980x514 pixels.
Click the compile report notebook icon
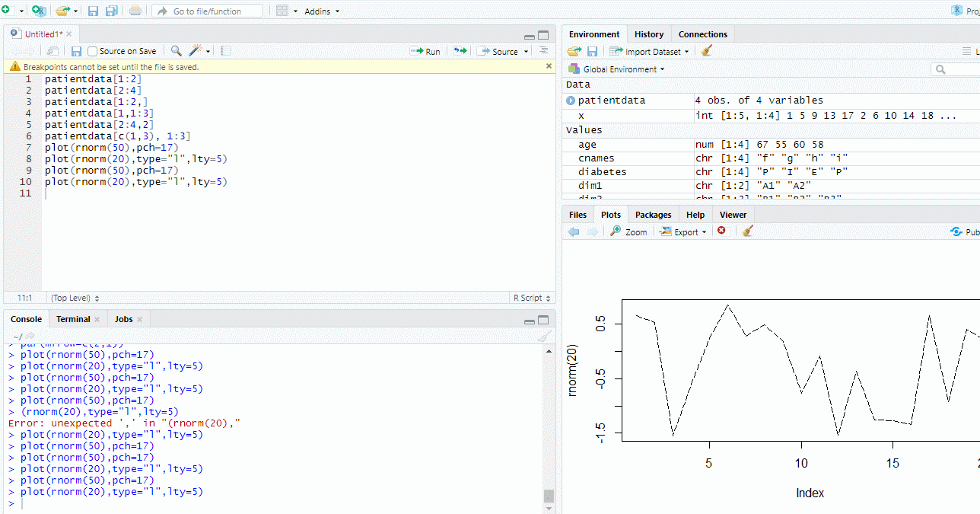click(x=226, y=51)
